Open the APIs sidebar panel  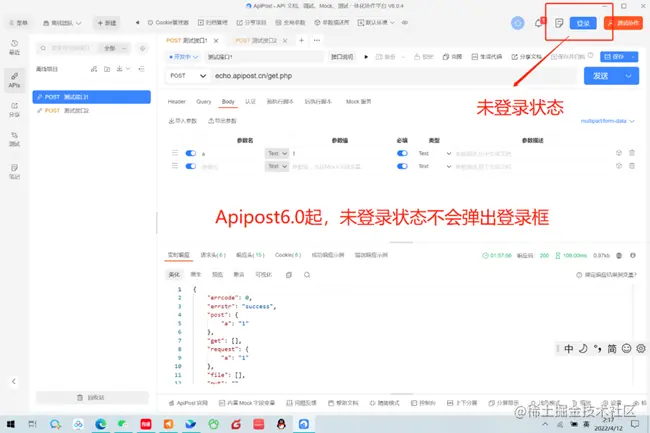coord(15,80)
